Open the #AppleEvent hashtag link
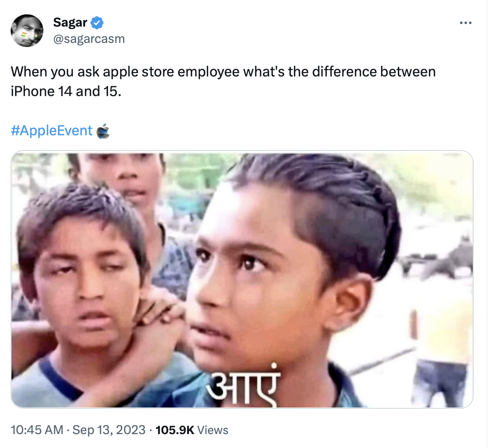The width and height of the screenshot is (490, 448). pyautogui.click(x=52, y=130)
